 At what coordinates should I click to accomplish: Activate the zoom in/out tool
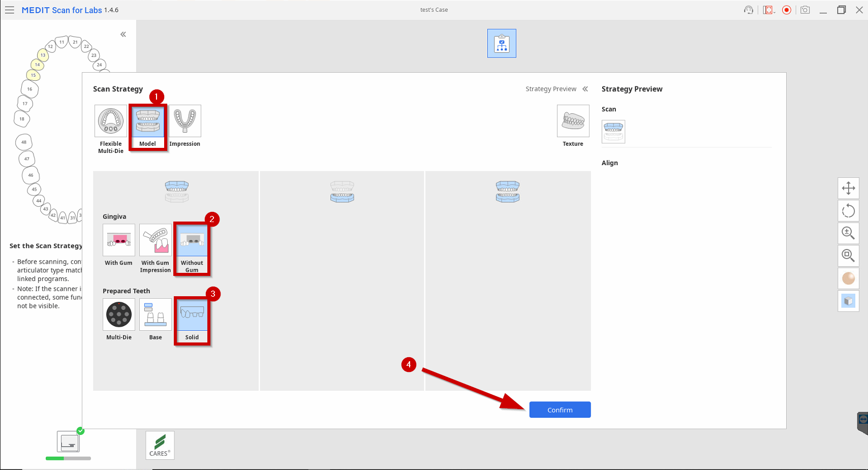(849, 233)
